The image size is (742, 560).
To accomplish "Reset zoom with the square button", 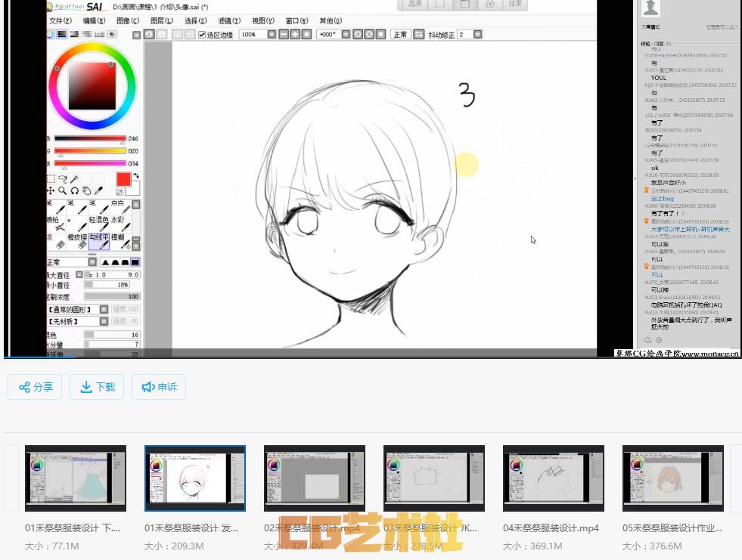I will pyautogui.click(x=306, y=35).
